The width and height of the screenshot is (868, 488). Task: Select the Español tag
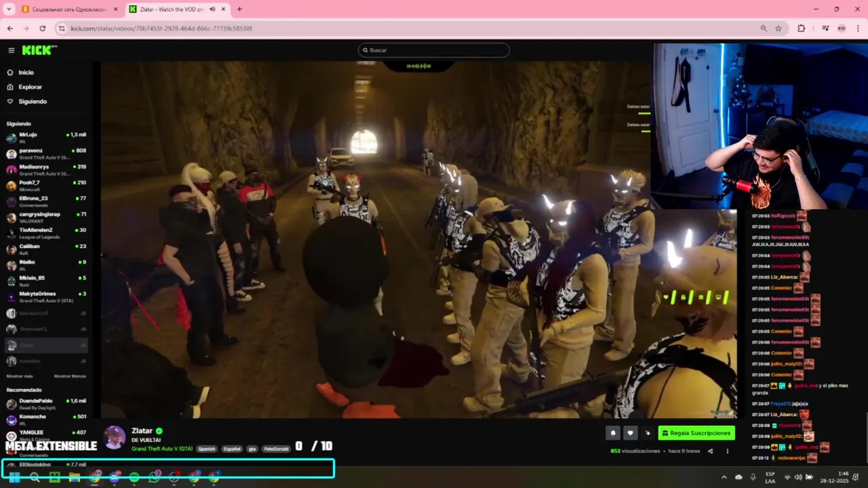[x=232, y=449]
